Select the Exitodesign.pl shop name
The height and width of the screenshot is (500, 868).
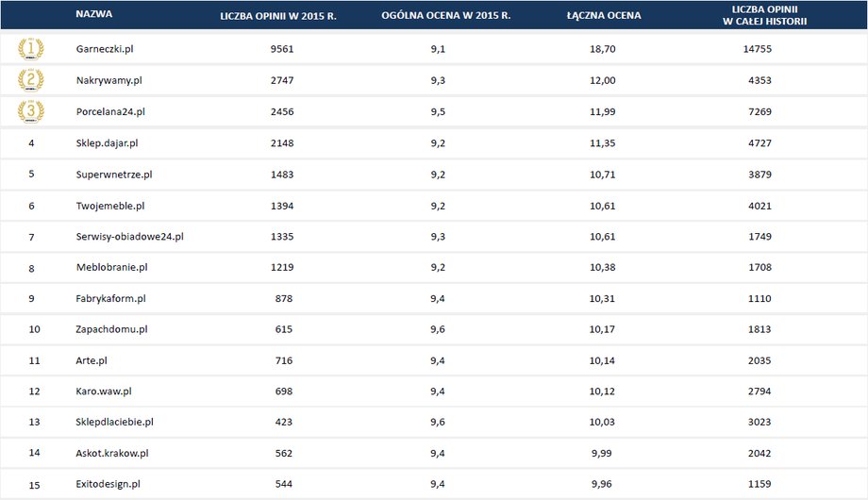[x=108, y=484]
